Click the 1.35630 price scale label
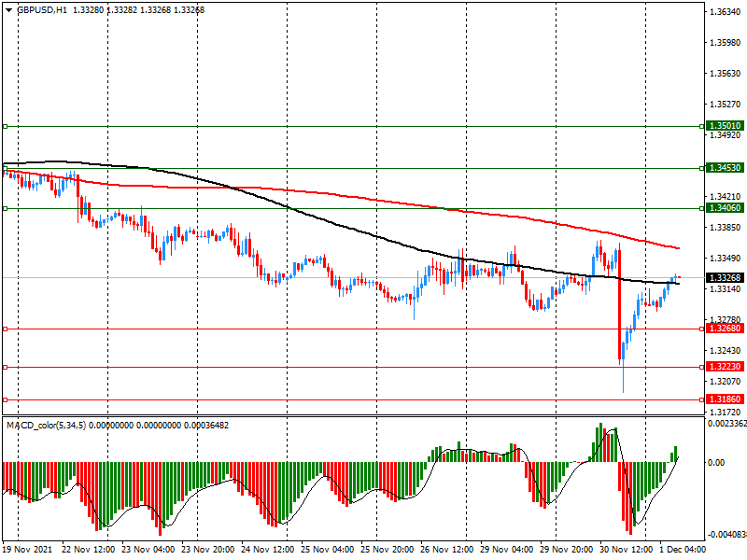 point(726,74)
